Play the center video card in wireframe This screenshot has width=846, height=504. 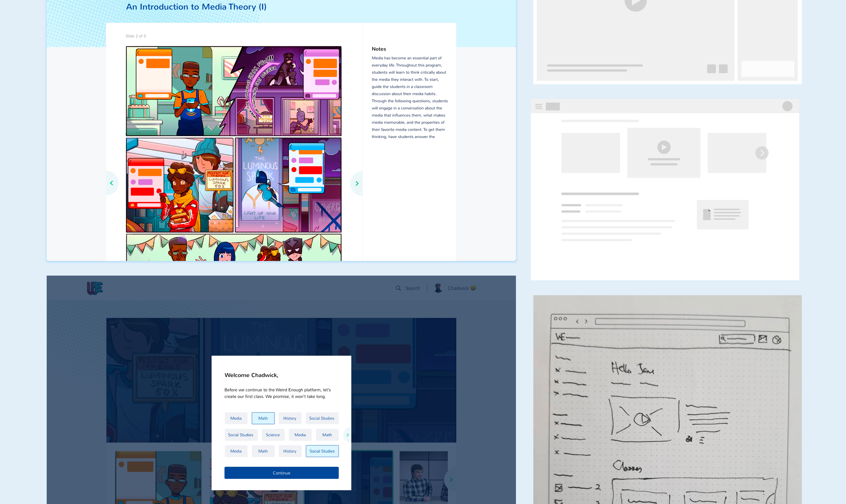[664, 152]
